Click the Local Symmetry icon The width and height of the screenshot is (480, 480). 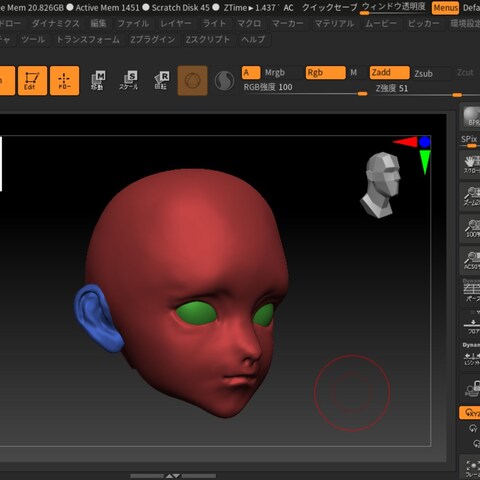point(471,359)
